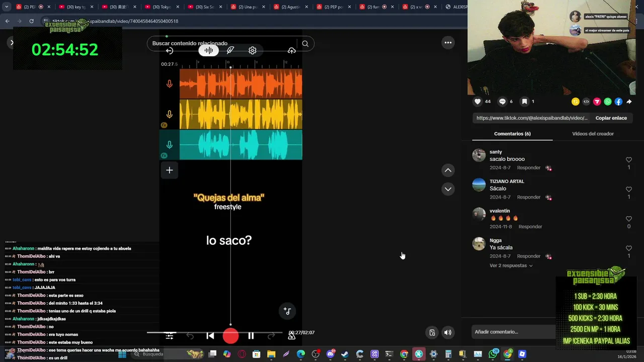This screenshot has width=644, height=362.
Task: Reply to vvalentin's comment
Action: (x=530, y=227)
